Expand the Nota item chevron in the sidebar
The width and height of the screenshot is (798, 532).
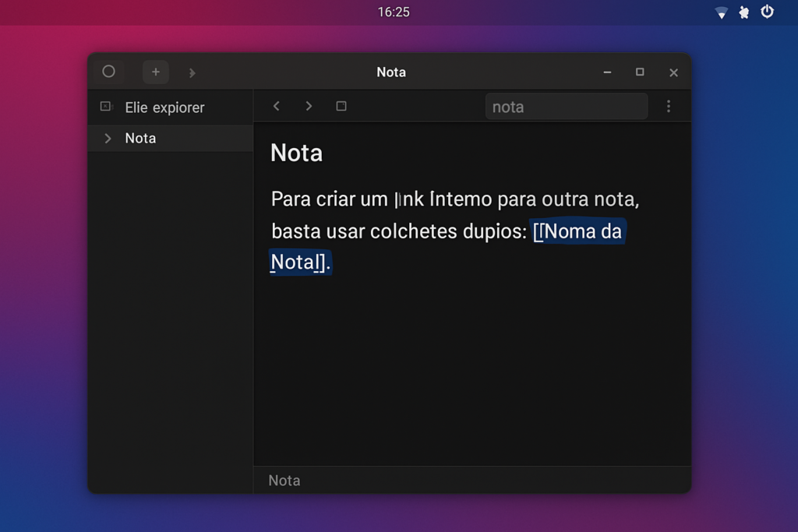[x=108, y=138]
